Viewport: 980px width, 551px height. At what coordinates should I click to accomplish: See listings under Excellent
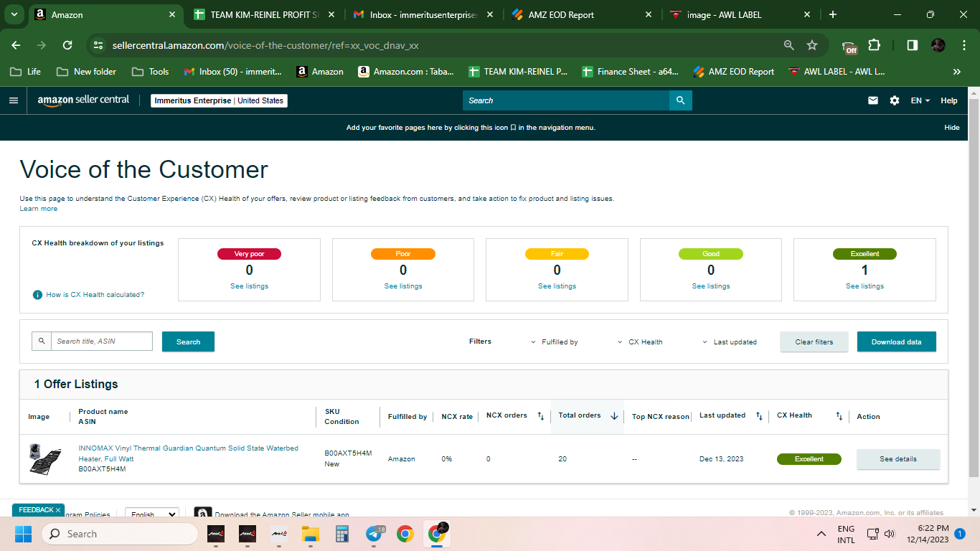pos(864,286)
